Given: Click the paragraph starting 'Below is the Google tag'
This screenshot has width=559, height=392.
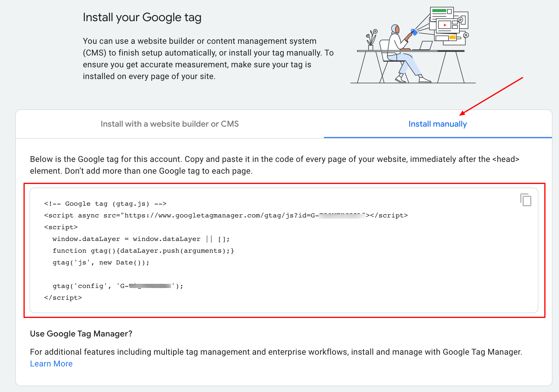Looking at the screenshot, I should tap(275, 165).
